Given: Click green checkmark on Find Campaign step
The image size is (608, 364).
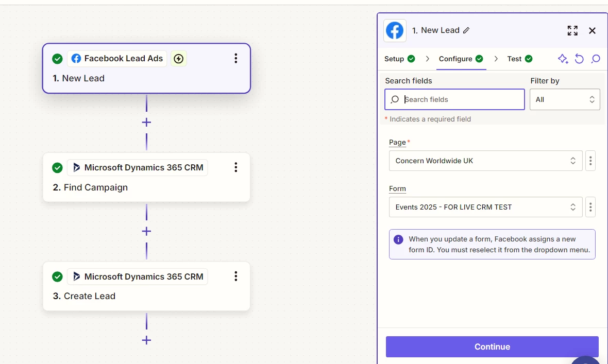Looking at the screenshot, I should point(57,168).
